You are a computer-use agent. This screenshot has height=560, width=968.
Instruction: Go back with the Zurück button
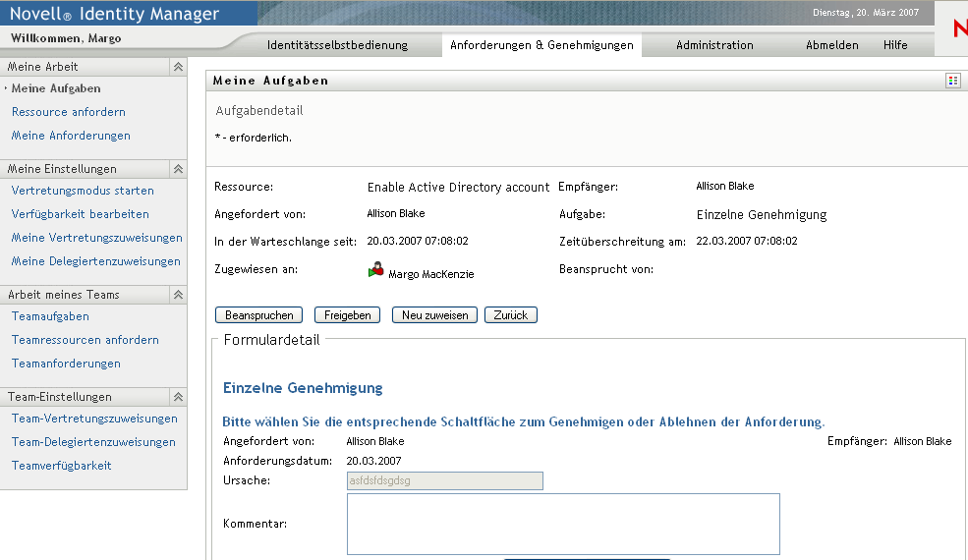[510, 315]
